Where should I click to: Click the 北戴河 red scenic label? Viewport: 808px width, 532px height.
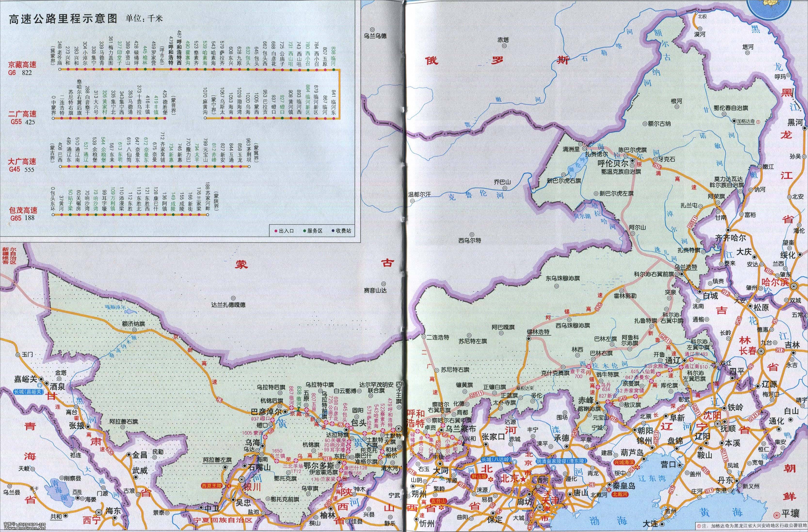621,495
